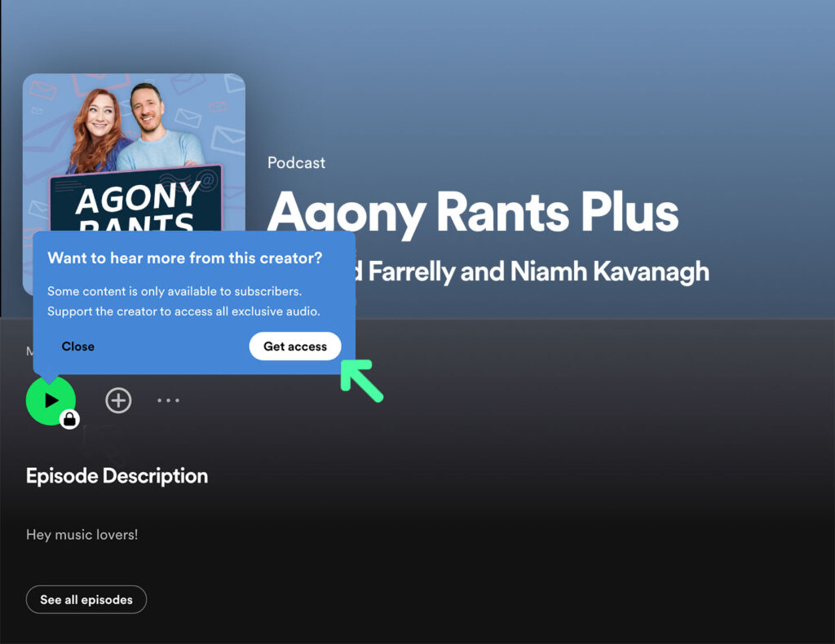Click the popup heading about this creator
This screenshot has height=644, width=835.
[x=185, y=258]
